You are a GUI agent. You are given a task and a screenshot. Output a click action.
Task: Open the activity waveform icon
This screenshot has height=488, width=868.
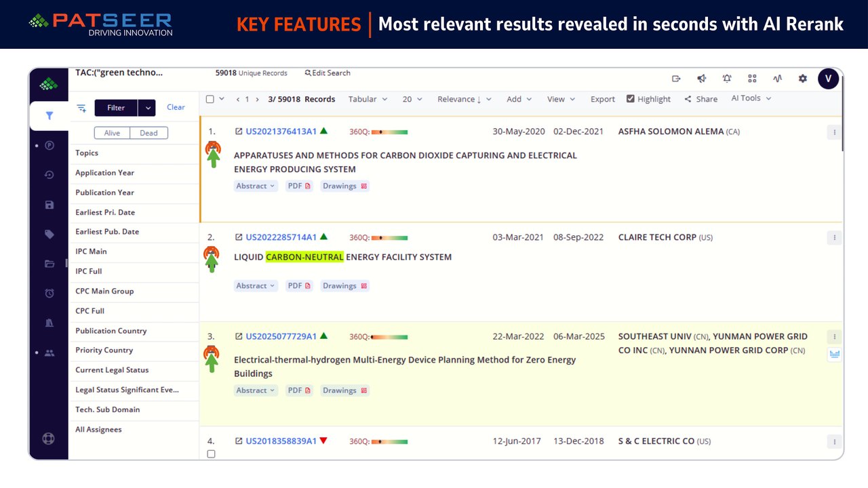[777, 79]
